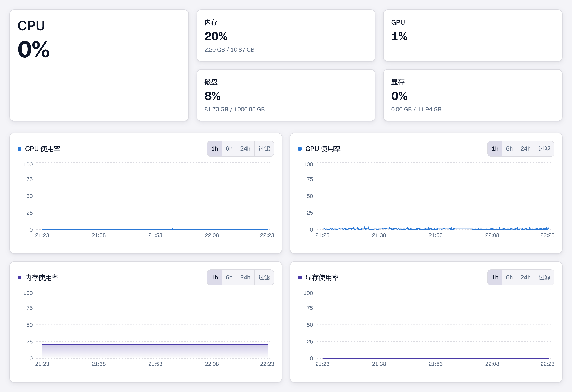Open the 磁盘 8% summary card
This screenshot has width=572, height=392.
point(286,95)
